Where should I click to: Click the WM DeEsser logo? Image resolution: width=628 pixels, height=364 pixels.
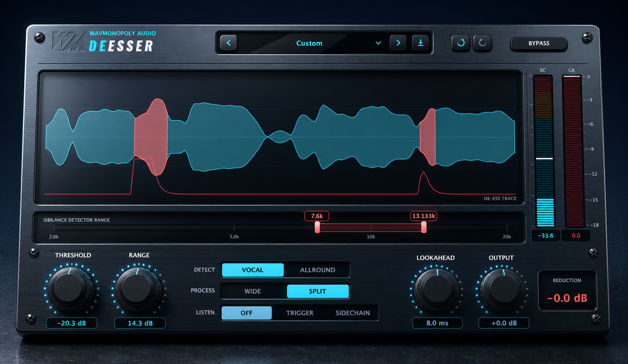tap(103, 42)
